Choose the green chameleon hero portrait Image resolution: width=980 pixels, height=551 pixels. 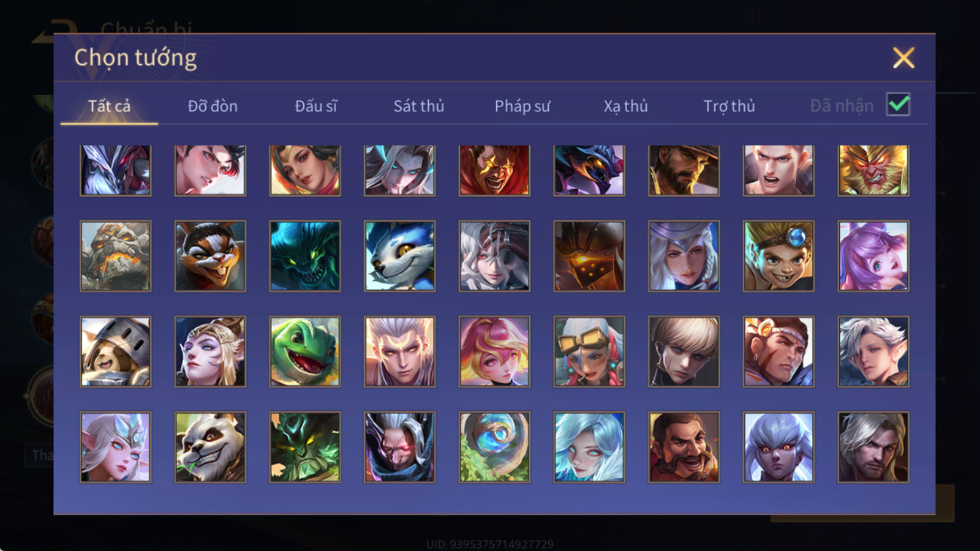tap(305, 351)
